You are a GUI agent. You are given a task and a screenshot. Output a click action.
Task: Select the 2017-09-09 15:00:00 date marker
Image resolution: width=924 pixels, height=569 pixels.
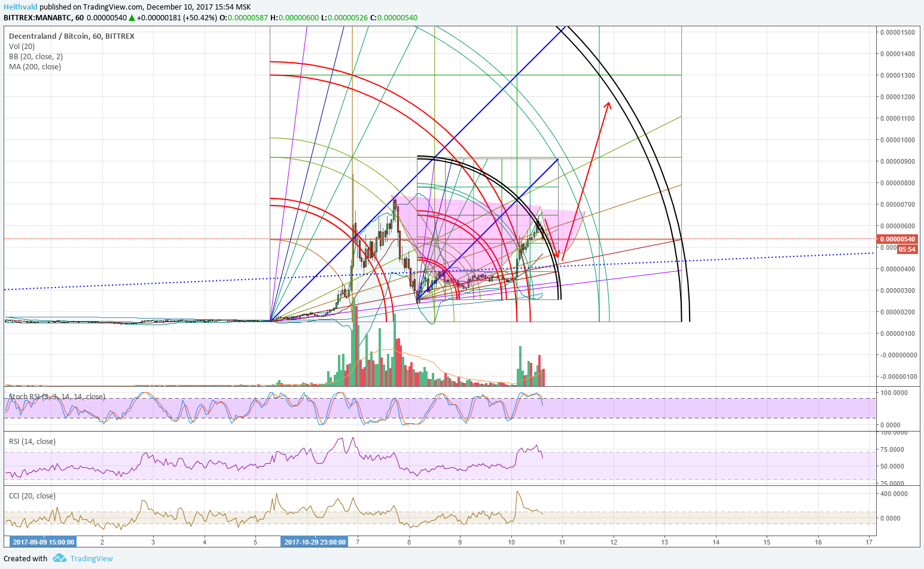44,542
